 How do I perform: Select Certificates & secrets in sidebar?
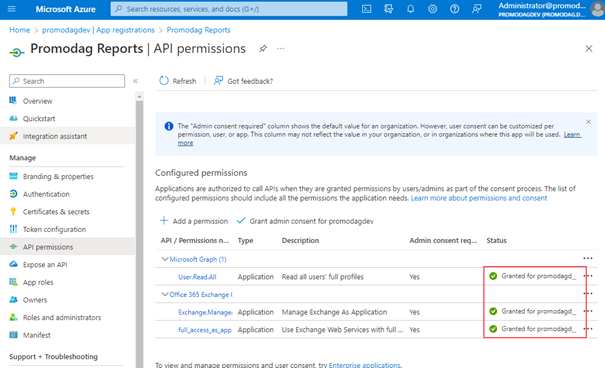[56, 212]
